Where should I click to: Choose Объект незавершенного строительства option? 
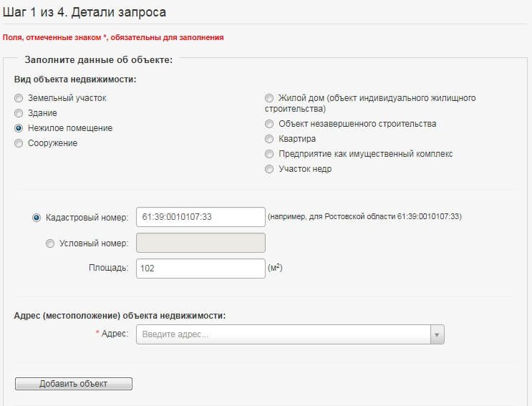pos(269,124)
